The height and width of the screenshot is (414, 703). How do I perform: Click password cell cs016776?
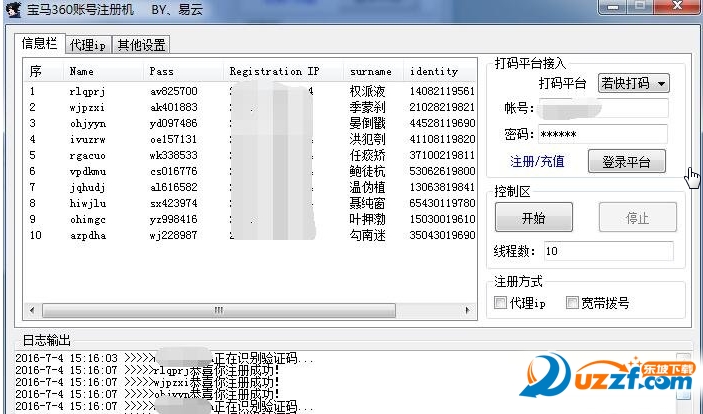tap(174, 171)
